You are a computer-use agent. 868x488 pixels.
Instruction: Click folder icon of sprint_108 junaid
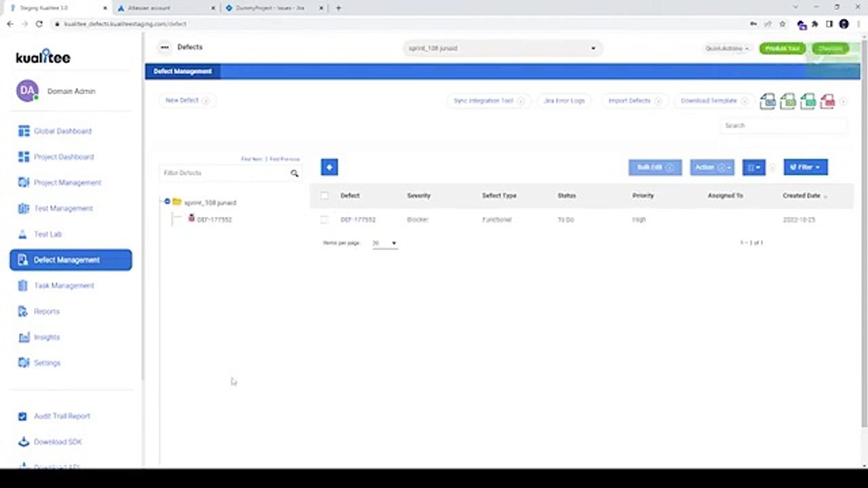click(177, 202)
